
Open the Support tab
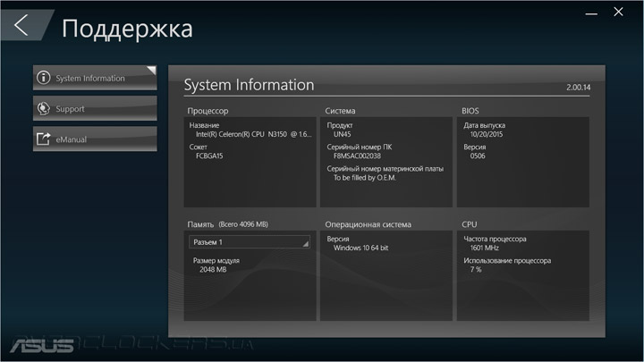95,108
